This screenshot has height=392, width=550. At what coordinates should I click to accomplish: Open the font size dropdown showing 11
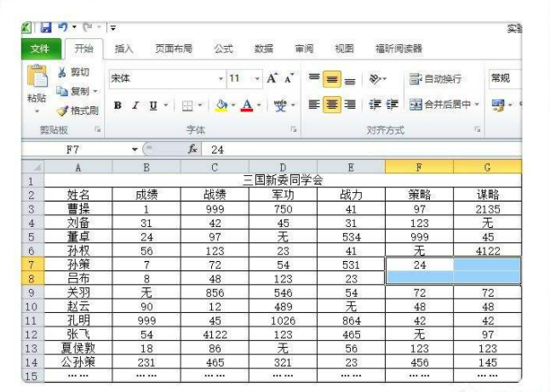tap(257, 78)
